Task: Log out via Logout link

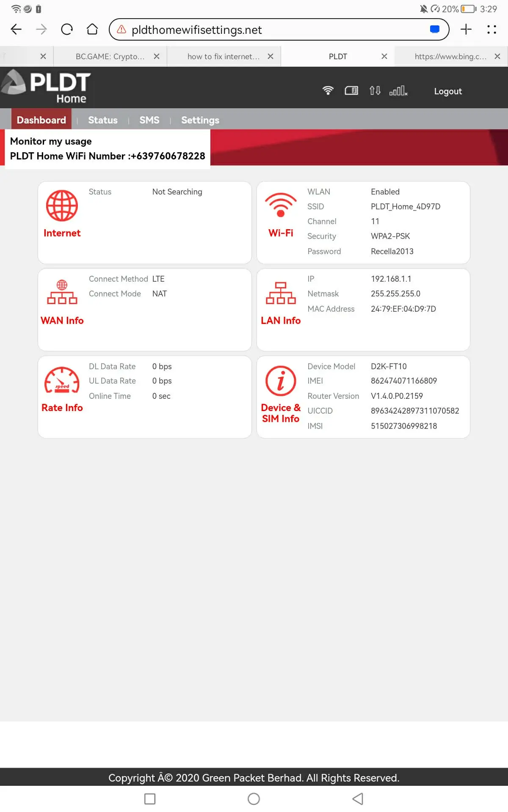Action: pos(448,91)
